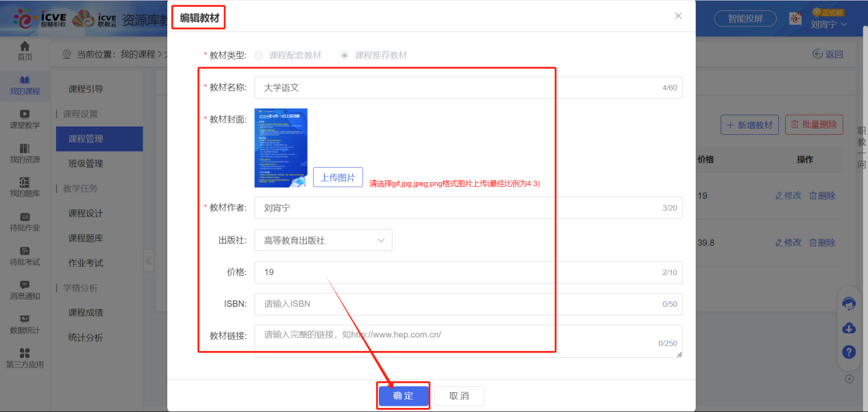The height and width of the screenshot is (412, 868).
Task: Click 上传图片 to upload a cover
Action: (337, 177)
